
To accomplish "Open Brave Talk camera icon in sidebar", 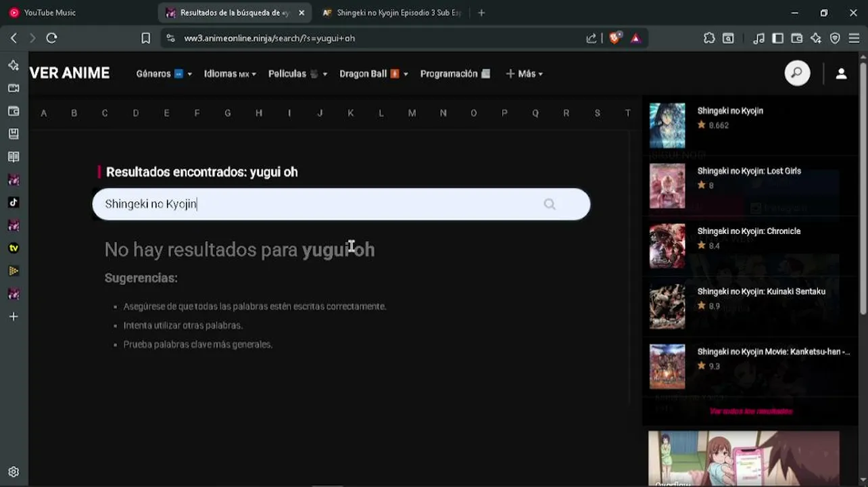I will click(x=14, y=88).
